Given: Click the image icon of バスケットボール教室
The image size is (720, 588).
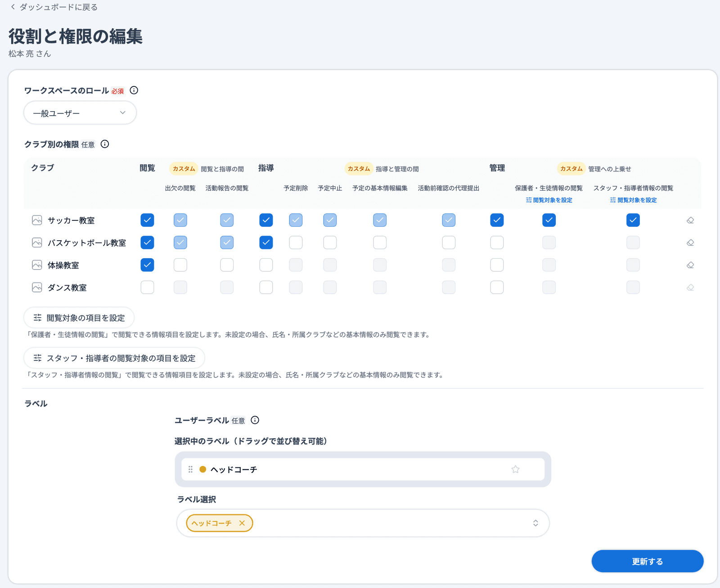Looking at the screenshot, I should click(x=37, y=243).
